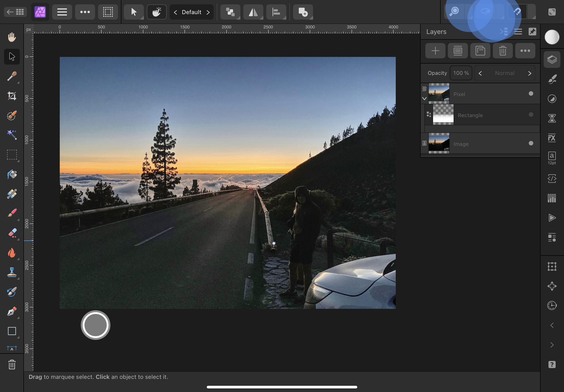Open Layers panel more options dots
This screenshot has width=564, height=392.
coord(525,51)
